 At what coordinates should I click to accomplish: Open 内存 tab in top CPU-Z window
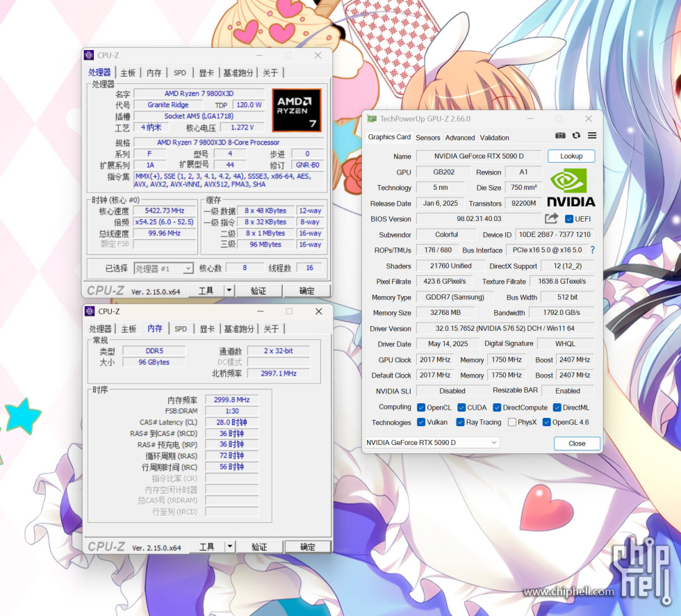tap(154, 72)
